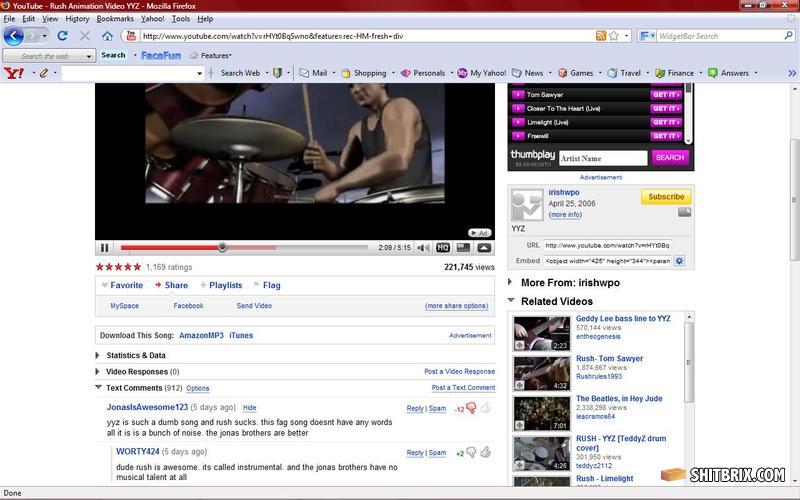Click the Related Videos list scrollbar

(689, 363)
